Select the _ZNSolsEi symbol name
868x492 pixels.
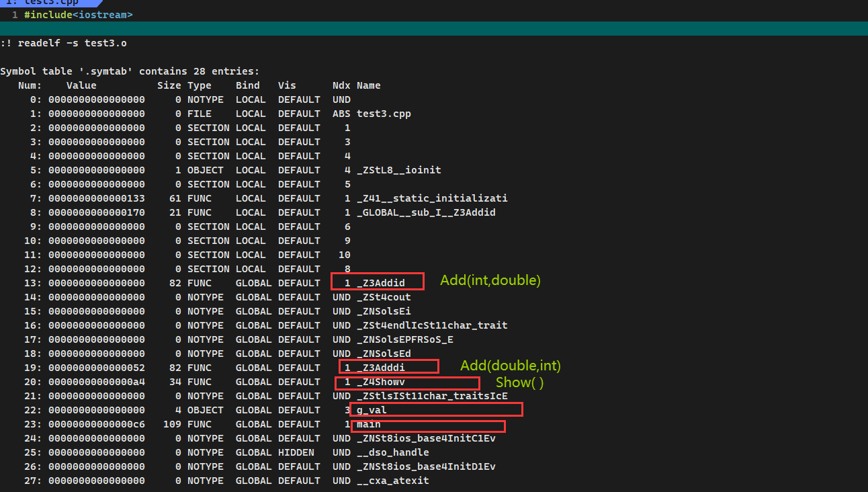point(384,311)
